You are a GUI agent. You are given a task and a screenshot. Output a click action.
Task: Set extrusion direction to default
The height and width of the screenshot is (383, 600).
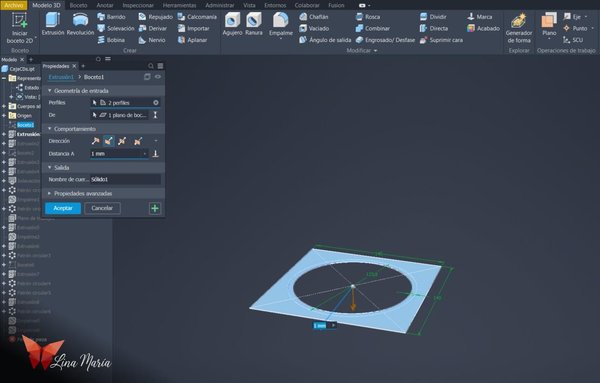pyautogui.click(x=95, y=141)
